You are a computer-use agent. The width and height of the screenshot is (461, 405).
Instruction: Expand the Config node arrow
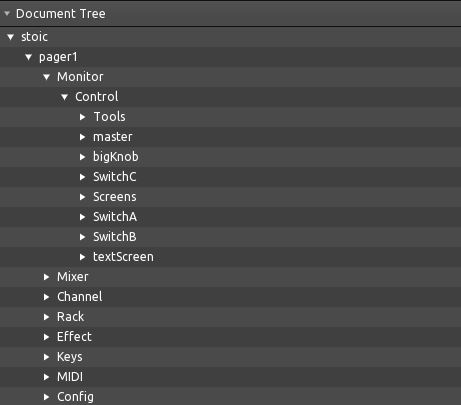click(47, 397)
